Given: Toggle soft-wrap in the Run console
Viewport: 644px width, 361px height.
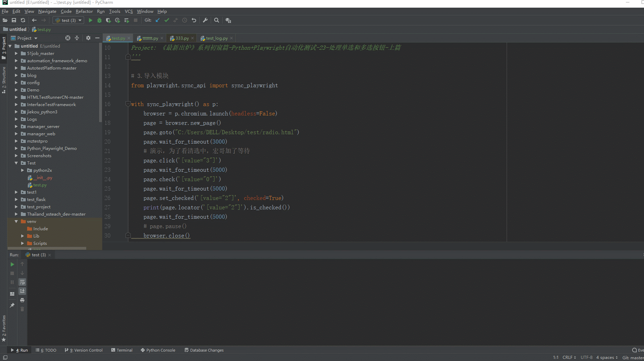Looking at the screenshot, I should click(x=22, y=282).
